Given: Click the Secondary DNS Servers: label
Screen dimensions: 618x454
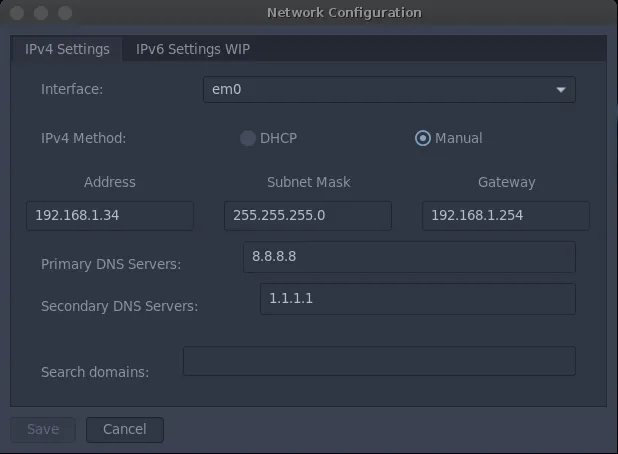Looking at the screenshot, I should pos(119,306).
